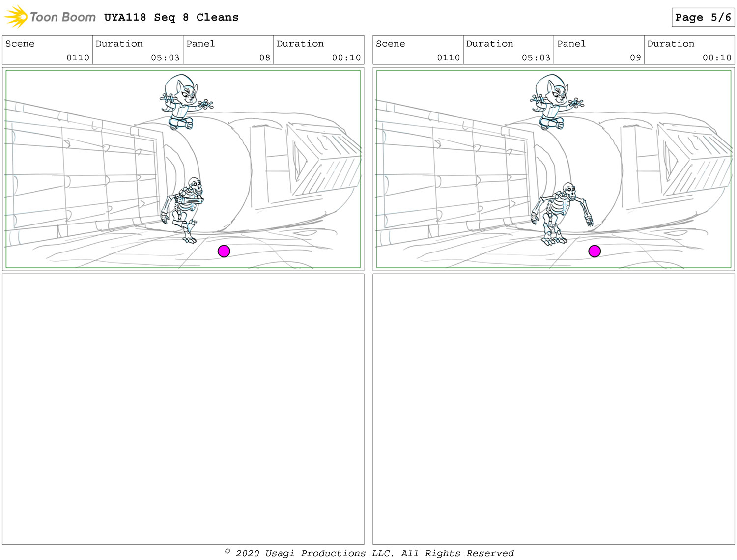
Task: Click the Toon Boom starburst logo icon
Action: coord(16,17)
